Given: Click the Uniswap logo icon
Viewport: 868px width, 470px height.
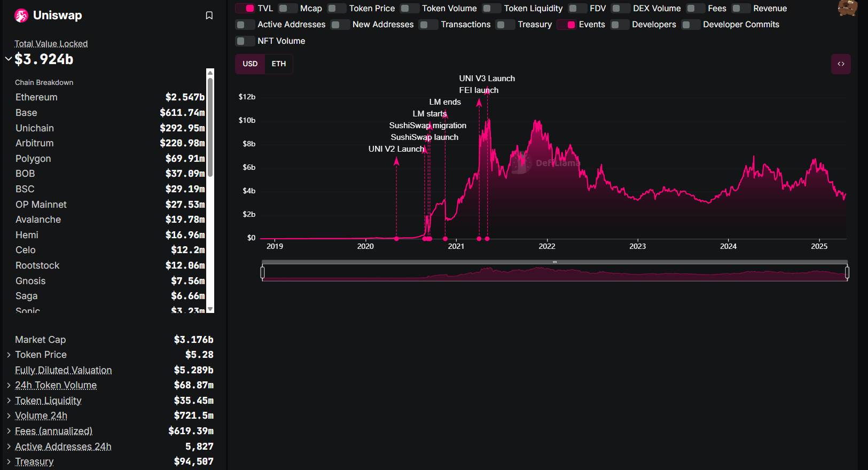Looking at the screenshot, I should click(x=21, y=15).
